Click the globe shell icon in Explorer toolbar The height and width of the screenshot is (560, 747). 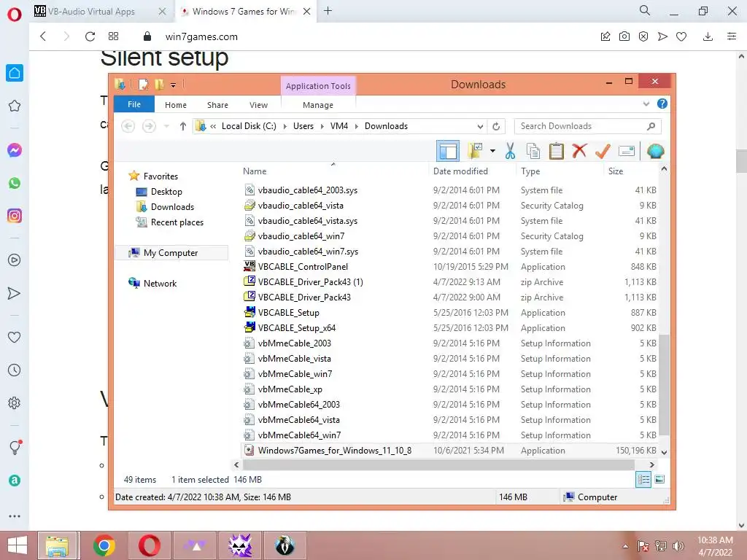(x=656, y=151)
